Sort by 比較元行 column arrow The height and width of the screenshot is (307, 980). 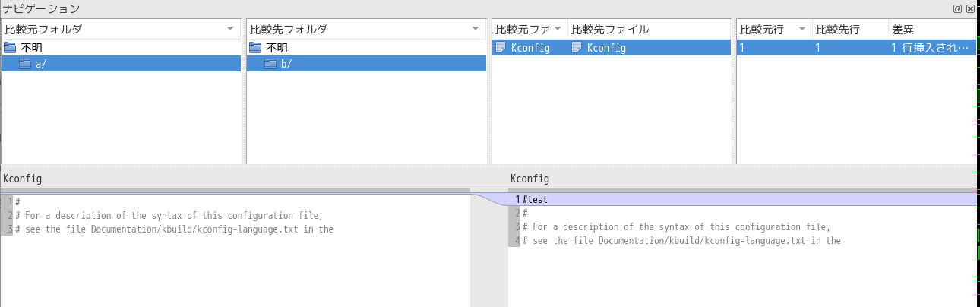[x=801, y=29]
